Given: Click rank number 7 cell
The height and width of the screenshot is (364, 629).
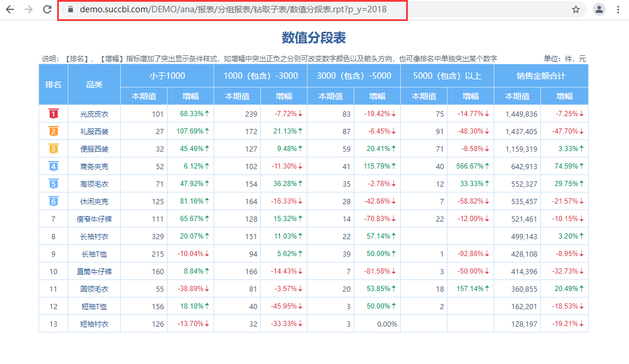Looking at the screenshot, I should [x=53, y=219].
